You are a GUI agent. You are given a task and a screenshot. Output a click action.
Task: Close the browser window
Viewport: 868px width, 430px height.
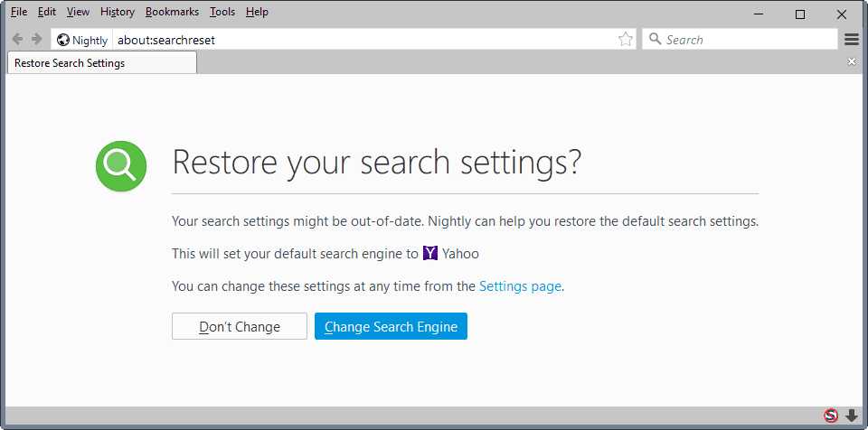[842, 14]
